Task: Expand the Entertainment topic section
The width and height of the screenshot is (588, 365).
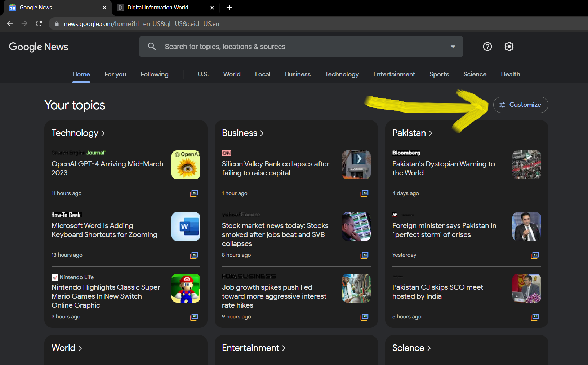Action: [x=254, y=348]
